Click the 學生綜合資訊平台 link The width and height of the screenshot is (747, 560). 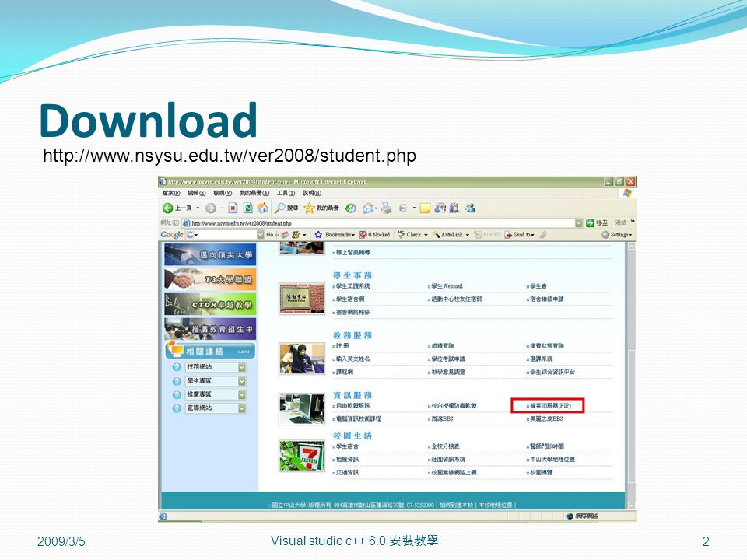tap(552, 372)
